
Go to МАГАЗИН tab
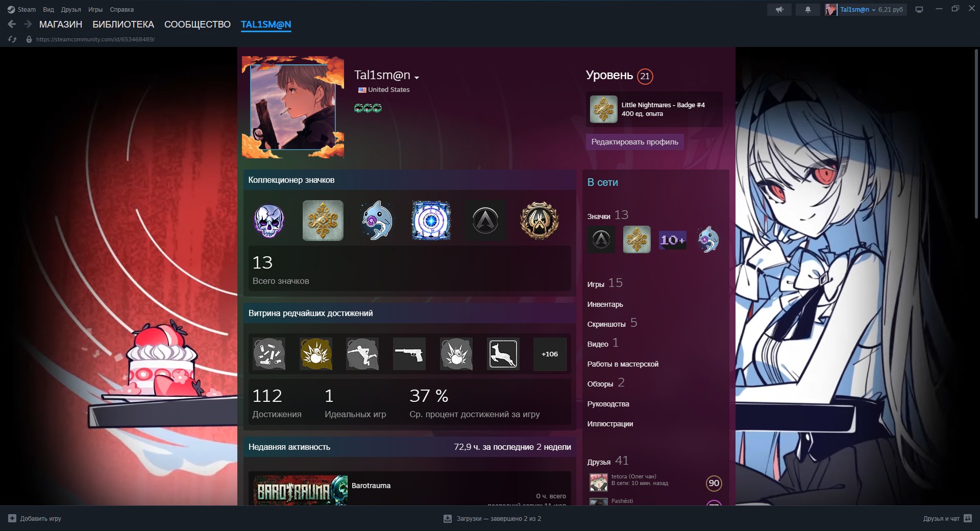tap(61, 25)
